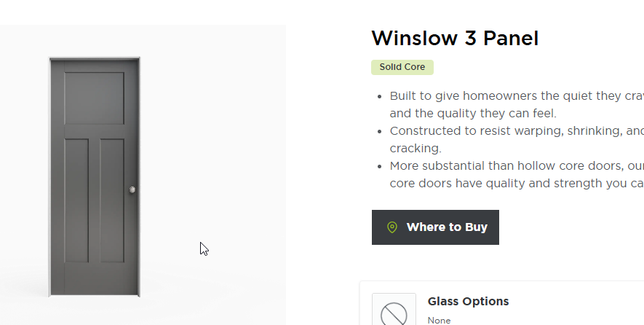
Task: Click the door's lower left panel
Action: (76, 200)
